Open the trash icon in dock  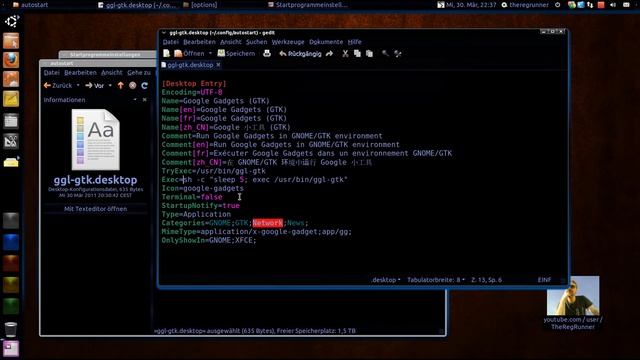pyautogui.click(x=11, y=329)
